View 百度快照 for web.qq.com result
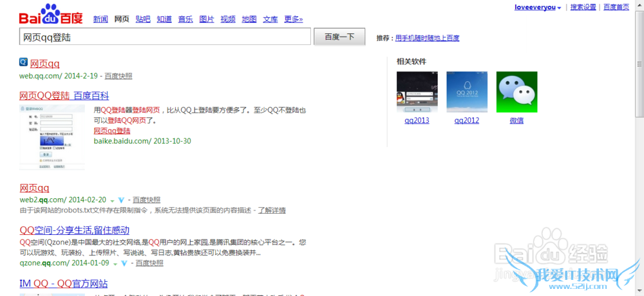Viewport: 644px width, 296px height. [118, 76]
